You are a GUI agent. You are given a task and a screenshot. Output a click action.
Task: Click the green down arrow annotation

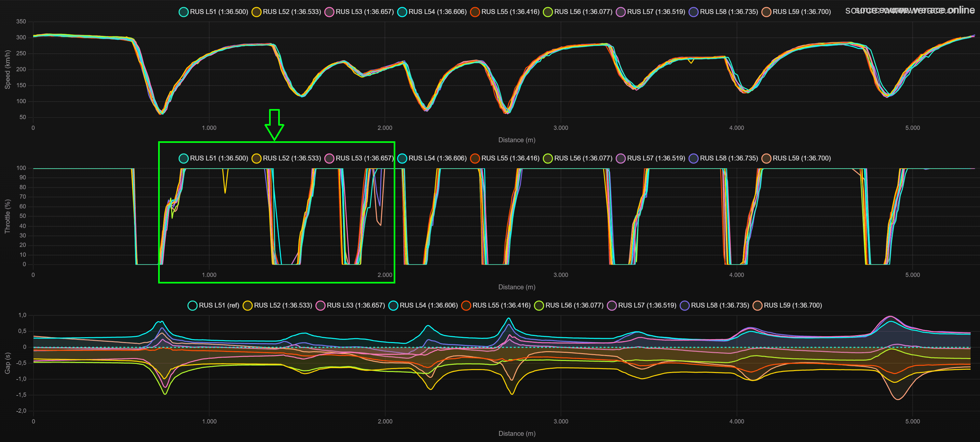click(x=274, y=125)
